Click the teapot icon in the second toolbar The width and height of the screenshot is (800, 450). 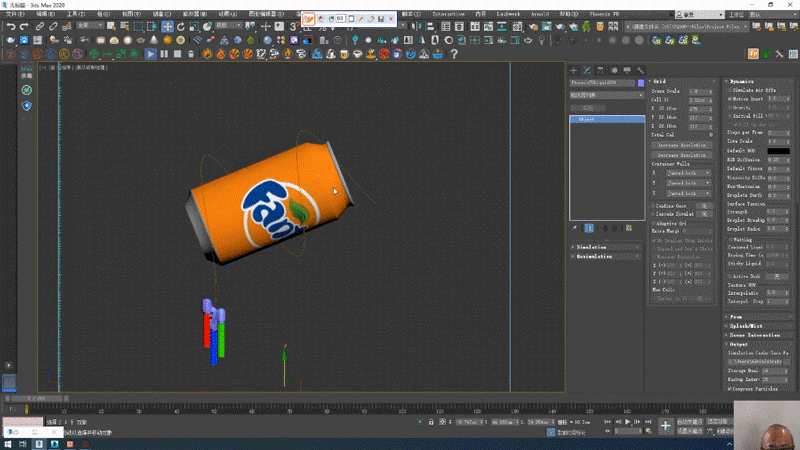[x=10, y=40]
